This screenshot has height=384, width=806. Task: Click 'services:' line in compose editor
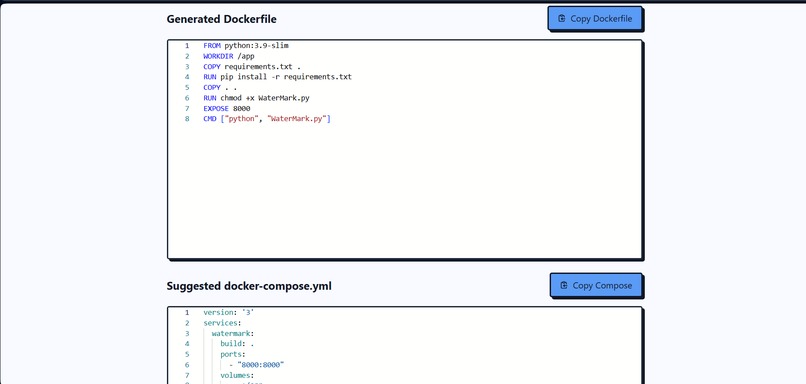(222, 323)
